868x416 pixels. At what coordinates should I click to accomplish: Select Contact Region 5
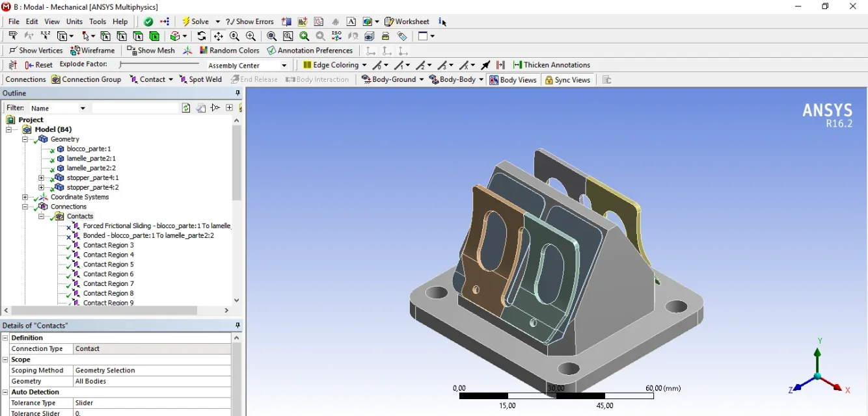tap(108, 265)
